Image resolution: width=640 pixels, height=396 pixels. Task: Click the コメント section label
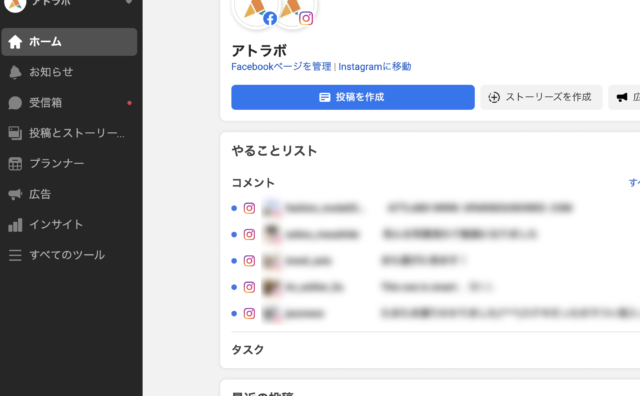(253, 183)
